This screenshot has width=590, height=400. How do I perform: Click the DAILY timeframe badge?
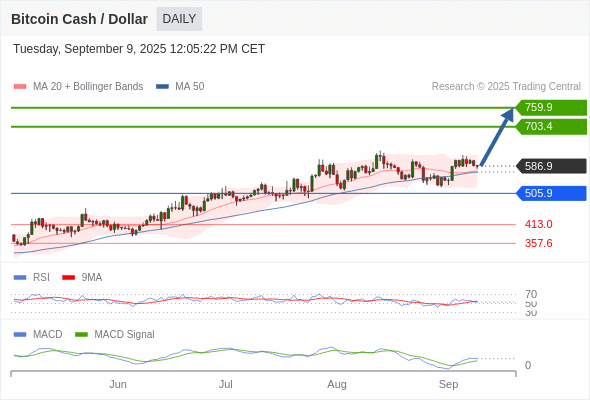coord(179,19)
